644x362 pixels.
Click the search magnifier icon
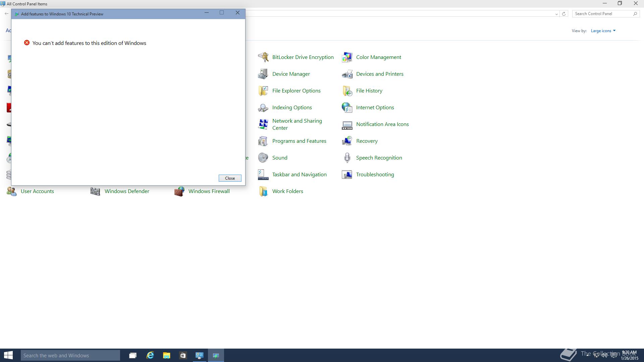[x=635, y=14]
